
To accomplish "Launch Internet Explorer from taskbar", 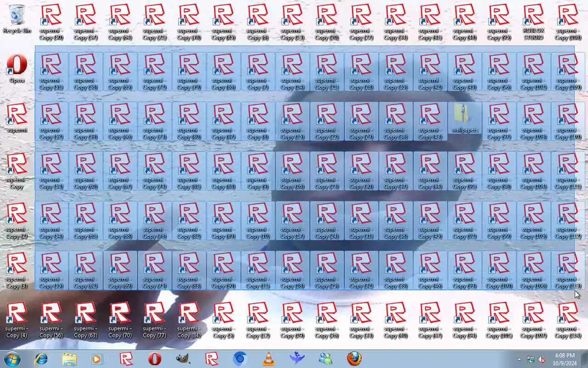I will click(x=41, y=359).
